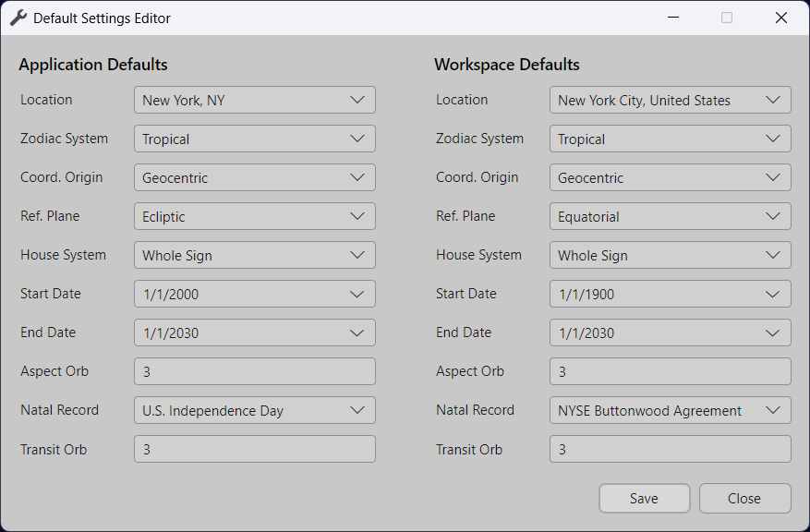810x532 pixels.
Task: Expand Application Zodiac System combo box
Action: click(x=254, y=139)
